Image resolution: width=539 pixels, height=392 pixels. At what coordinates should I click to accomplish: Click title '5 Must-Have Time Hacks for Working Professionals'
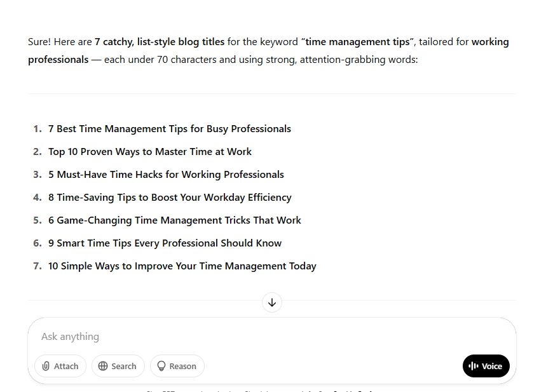pos(166,175)
